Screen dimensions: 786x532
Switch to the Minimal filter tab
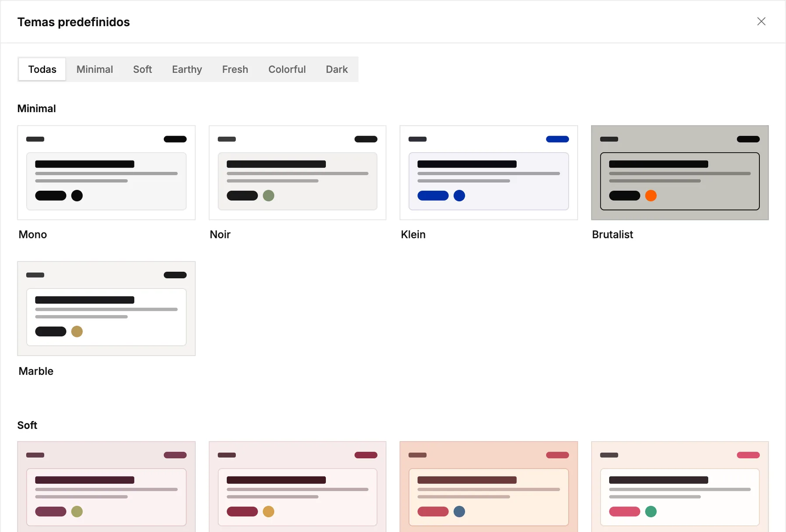[x=95, y=69]
